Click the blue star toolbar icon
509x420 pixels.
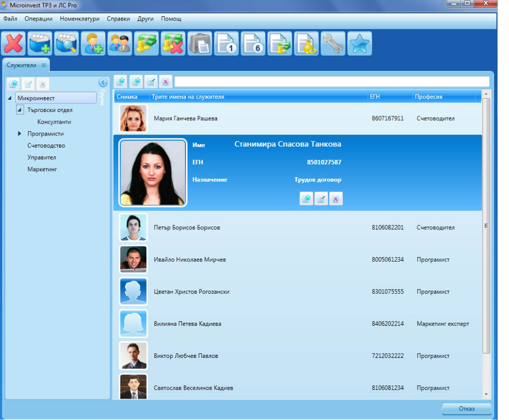360,44
